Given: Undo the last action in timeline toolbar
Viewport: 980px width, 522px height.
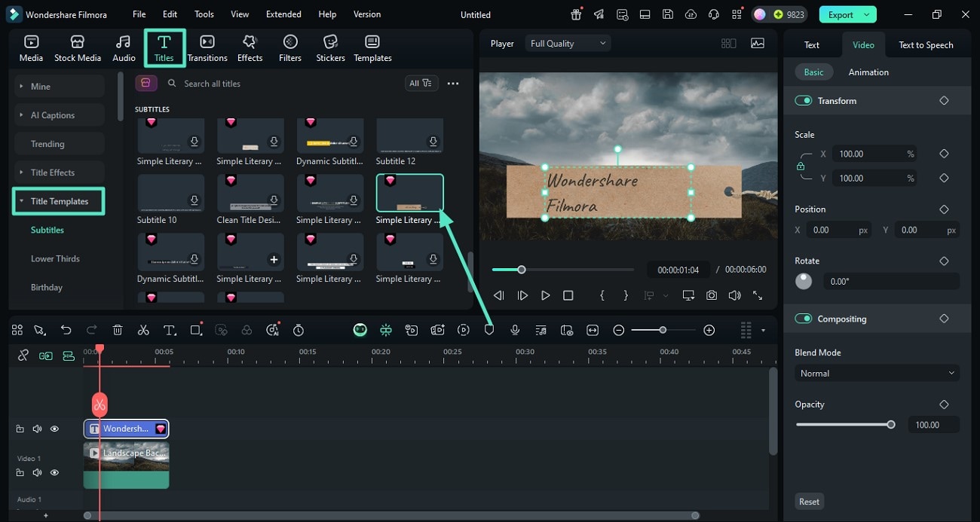Looking at the screenshot, I should point(66,330).
